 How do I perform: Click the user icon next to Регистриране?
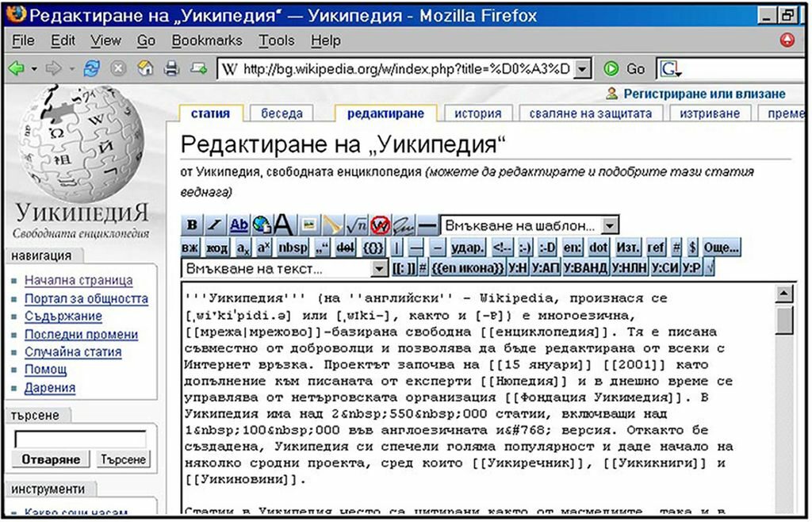coord(611,94)
